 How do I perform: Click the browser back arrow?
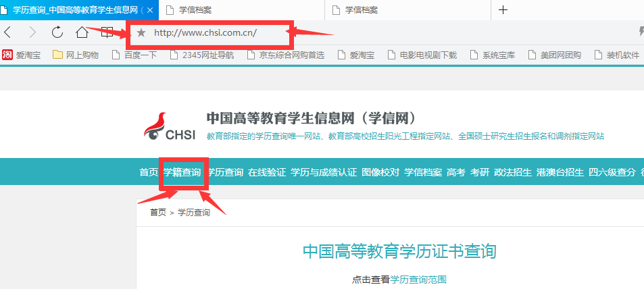click(7, 32)
